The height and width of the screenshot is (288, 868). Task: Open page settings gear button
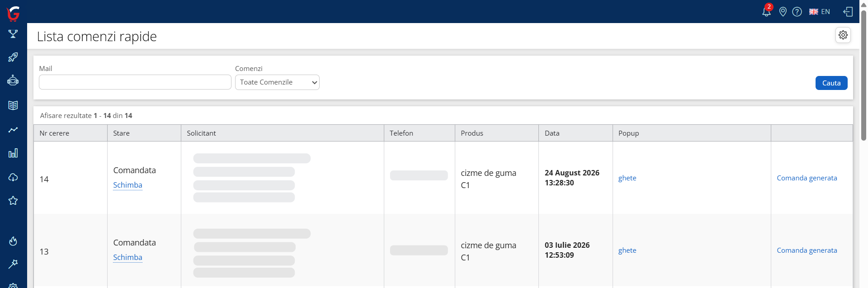pyautogui.click(x=843, y=35)
